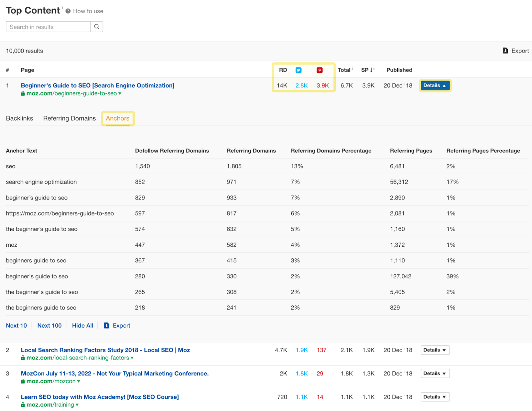Expand the moz.com/beginners-guide-to-seo URL dropdown
This screenshot has width=532, height=411.
[120, 93]
